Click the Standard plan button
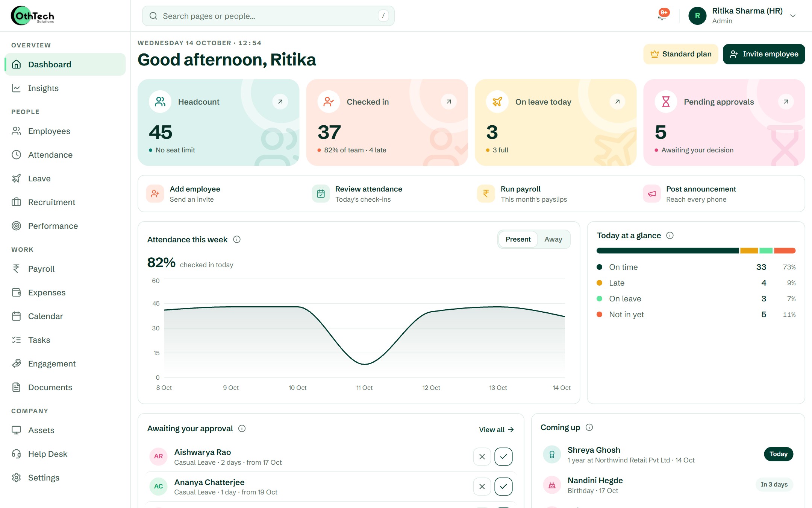Image resolution: width=812 pixels, height=508 pixels. point(680,54)
